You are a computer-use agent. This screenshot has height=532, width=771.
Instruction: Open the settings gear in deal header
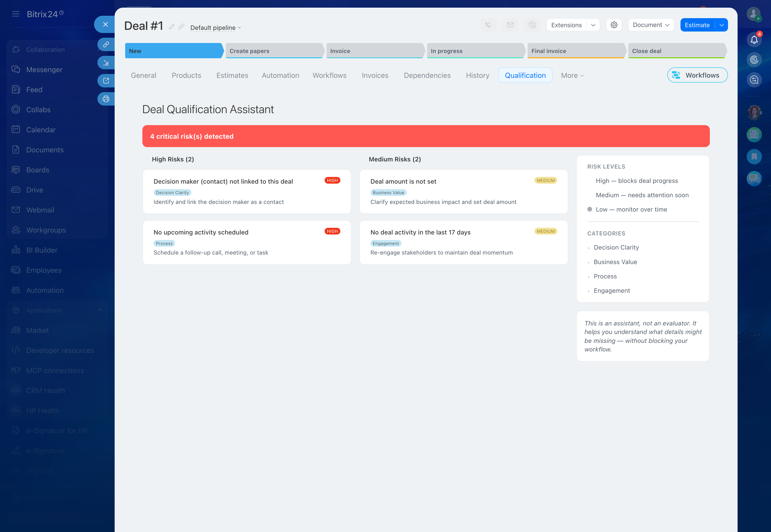pos(614,25)
